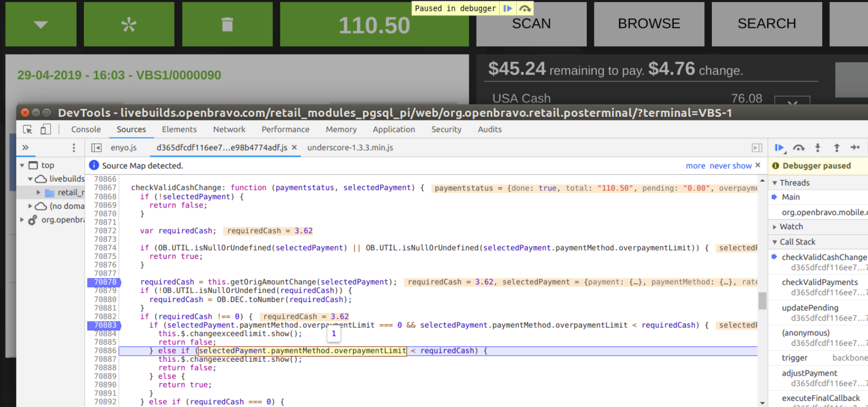868x407 pixels.
Task: Open the underscore-1.3.3.min.js file tab
Action: tap(350, 148)
